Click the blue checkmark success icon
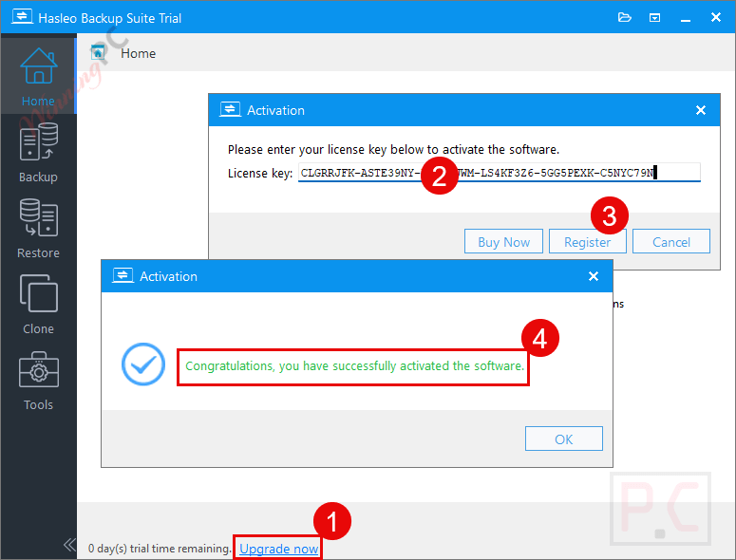736x560 pixels. (x=143, y=364)
